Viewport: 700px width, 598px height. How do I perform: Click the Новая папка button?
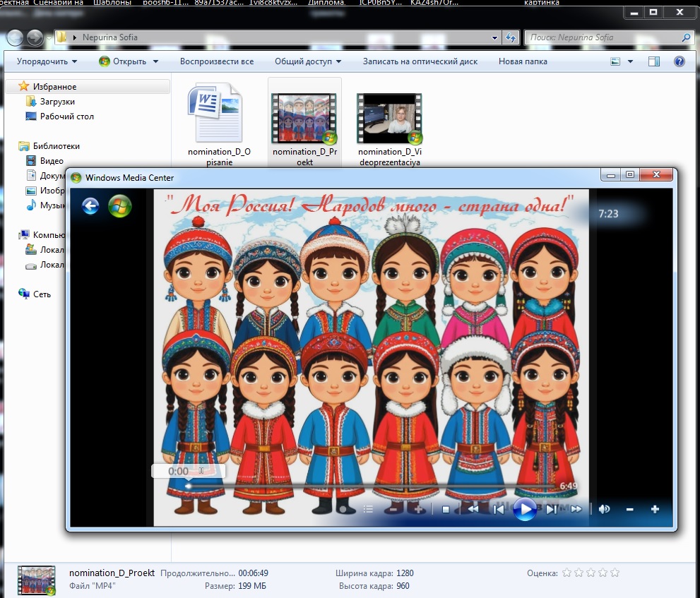click(523, 61)
